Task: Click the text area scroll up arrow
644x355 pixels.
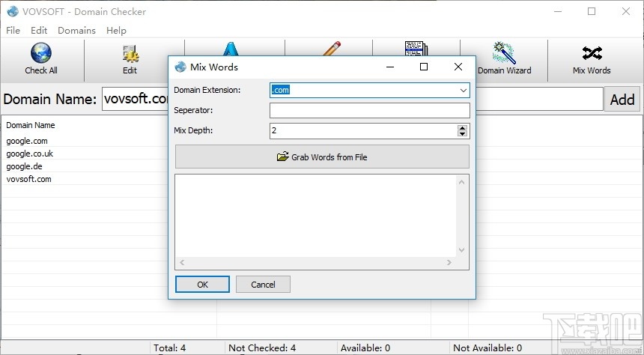Action: pyautogui.click(x=461, y=182)
